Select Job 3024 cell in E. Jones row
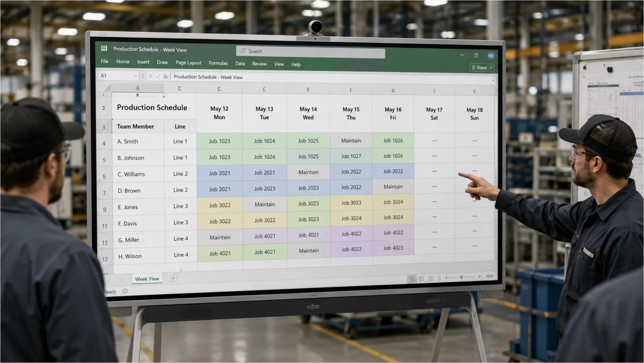This screenshot has width=644, height=363. [393, 202]
